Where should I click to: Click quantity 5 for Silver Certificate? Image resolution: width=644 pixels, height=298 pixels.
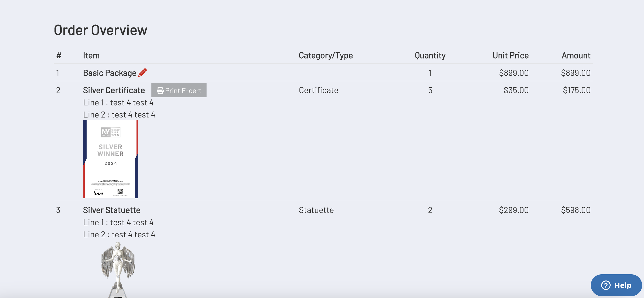[430, 90]
